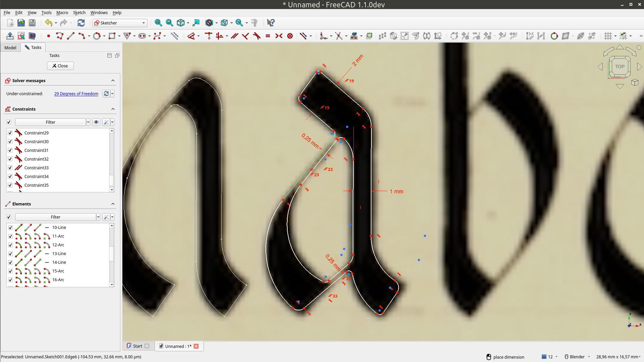The width and height of the screenshot is (644, 362).
Task: Toggle constraint visibility eye button
Action: [x=96, y=122]
